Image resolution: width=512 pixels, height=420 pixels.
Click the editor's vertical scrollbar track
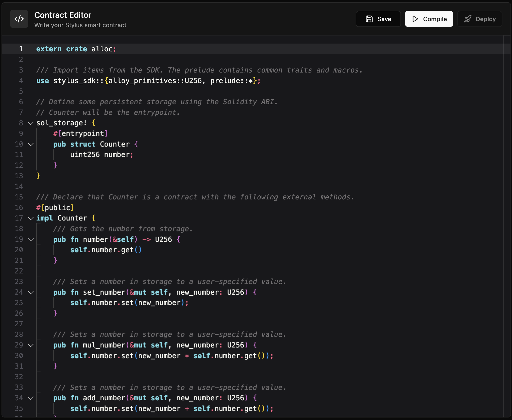tap(507, 227)
